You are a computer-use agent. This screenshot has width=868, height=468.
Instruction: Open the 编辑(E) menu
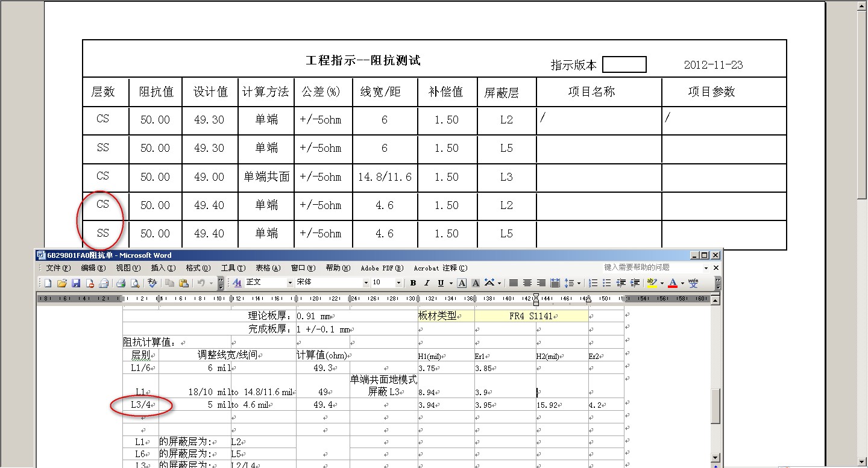coord(93,268)
